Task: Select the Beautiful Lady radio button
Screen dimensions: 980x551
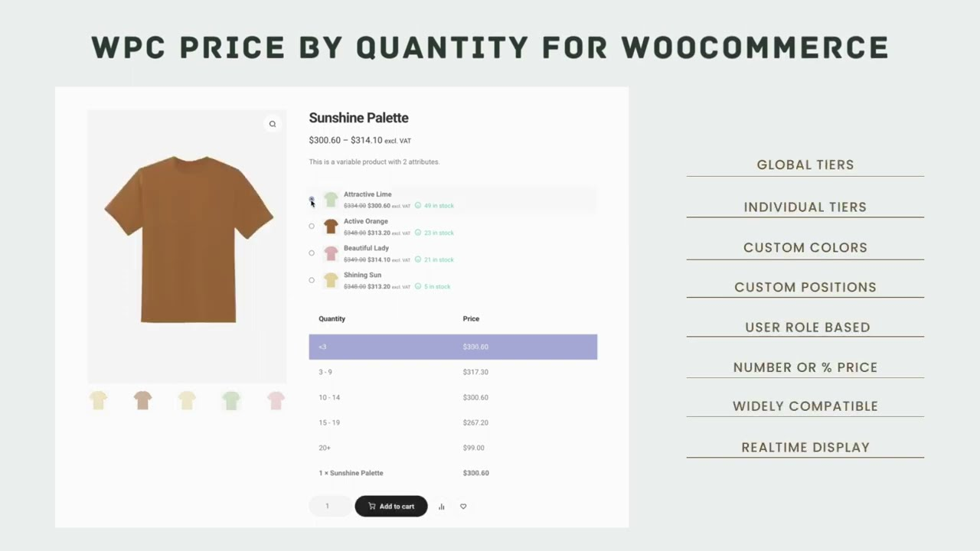Action: pyautogui.click(x=312, y=253)
